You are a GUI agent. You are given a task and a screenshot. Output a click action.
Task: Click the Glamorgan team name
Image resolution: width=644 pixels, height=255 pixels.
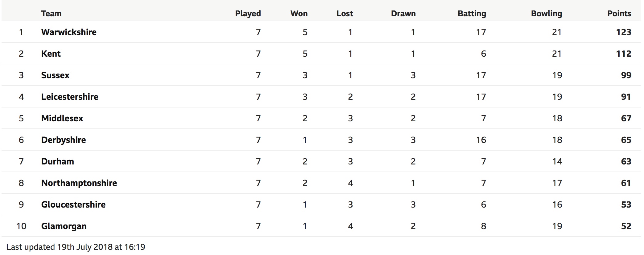click(x=64, y=226)
